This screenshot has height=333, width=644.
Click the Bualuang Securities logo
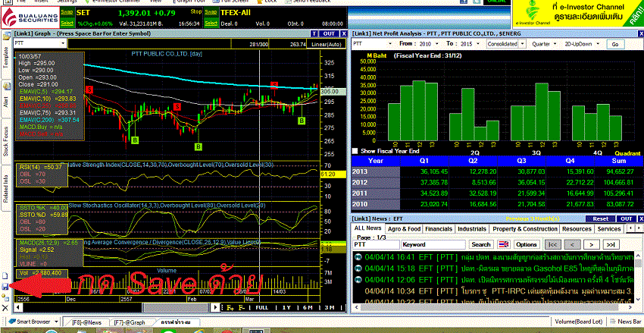click(x=29, y=17)
